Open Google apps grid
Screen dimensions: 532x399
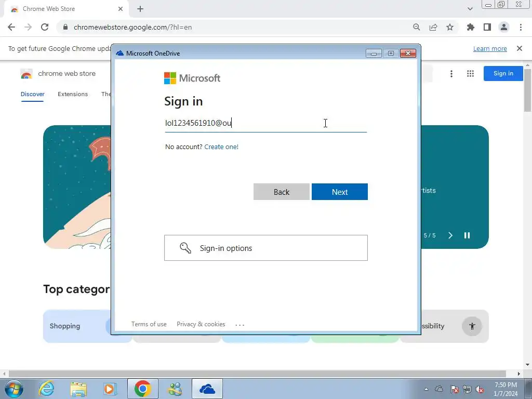470,74
